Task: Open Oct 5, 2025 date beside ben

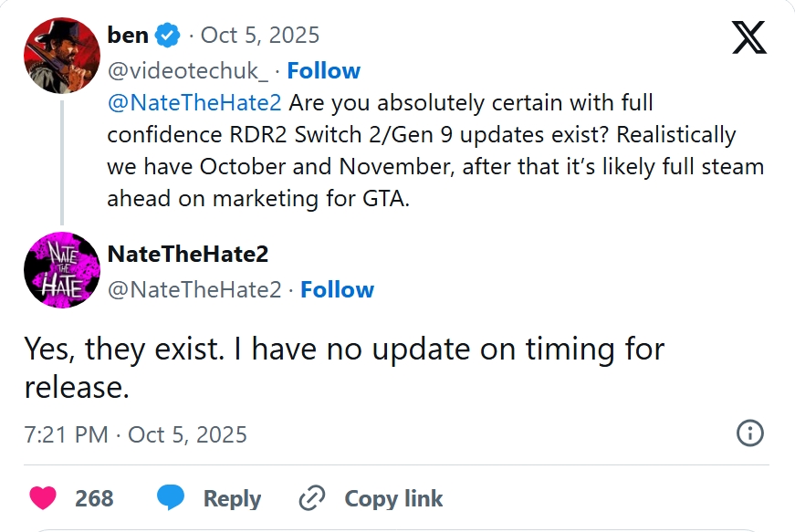Action: pos(259,36)
